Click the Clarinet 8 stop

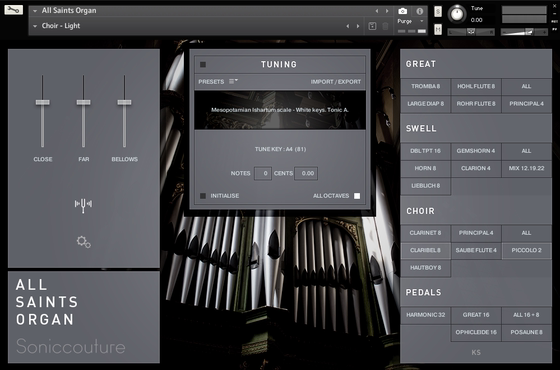click(x=425, y=233)
